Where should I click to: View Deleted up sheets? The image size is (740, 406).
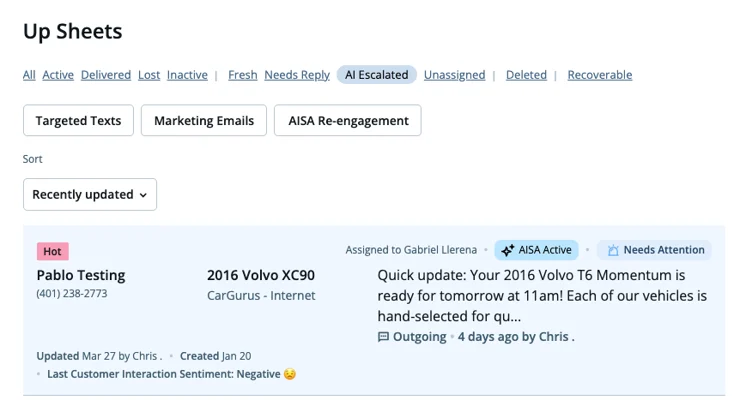[526, 75]
